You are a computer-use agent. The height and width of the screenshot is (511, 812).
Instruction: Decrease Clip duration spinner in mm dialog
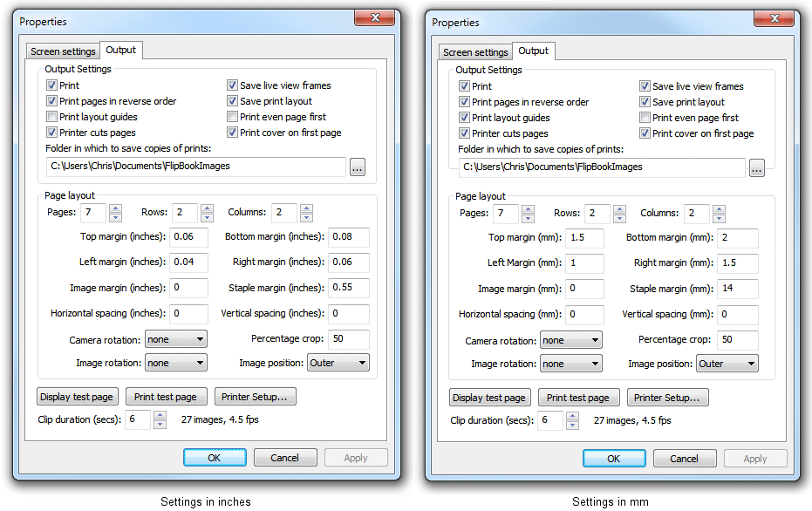coord(572,425)
